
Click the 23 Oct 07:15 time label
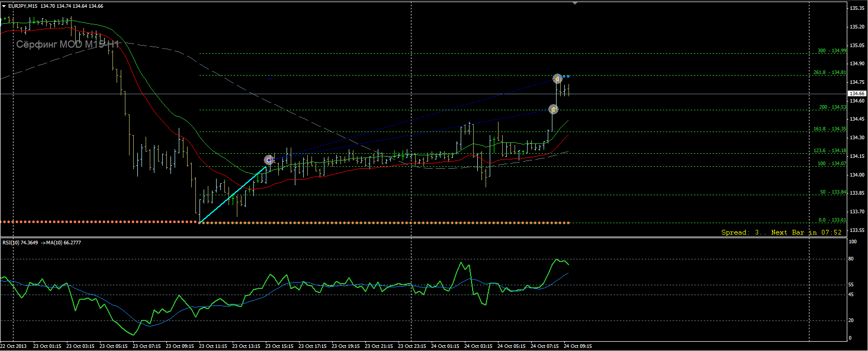(x=147, y=346)
